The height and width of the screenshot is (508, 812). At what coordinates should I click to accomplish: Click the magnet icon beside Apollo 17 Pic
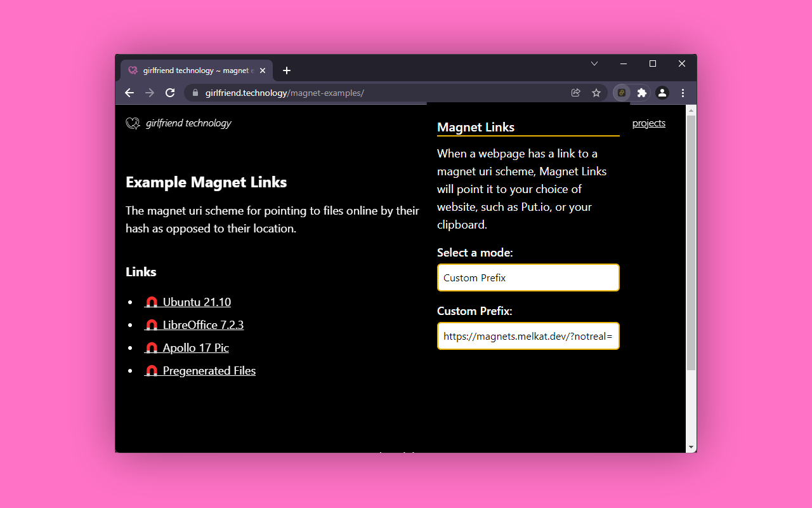point(152,348)
